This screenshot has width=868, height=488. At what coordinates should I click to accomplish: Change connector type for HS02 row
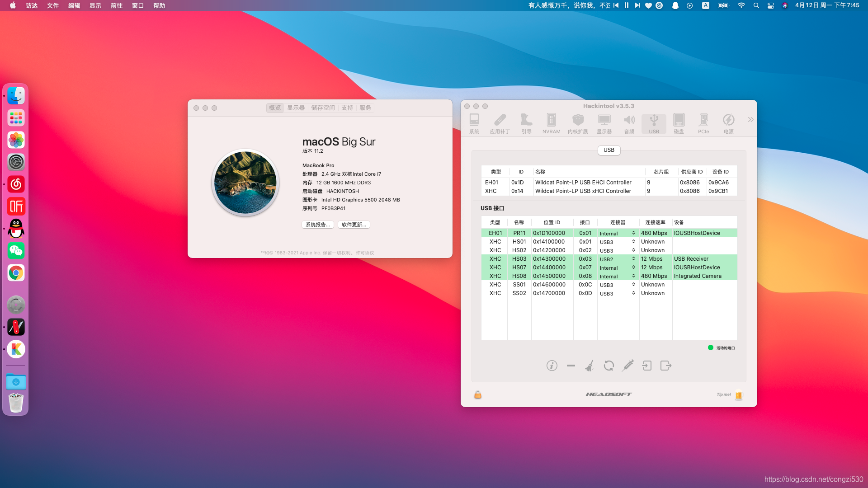(x=618, y=250)
